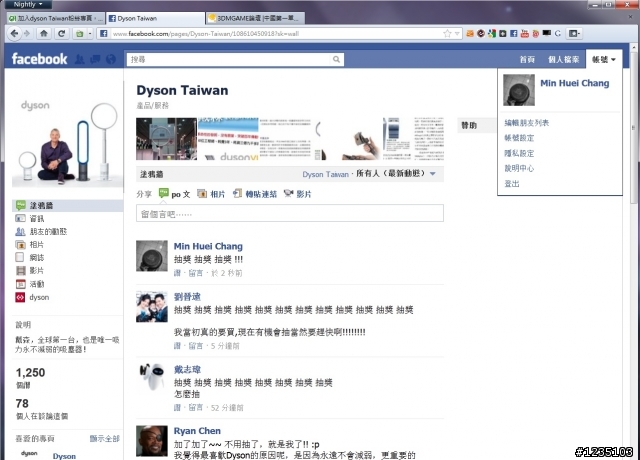Click the Dyson liked page link
Image resolution: width=640 pixels, height=460 pixels.
pyautogui.click(x=64, y=456)
